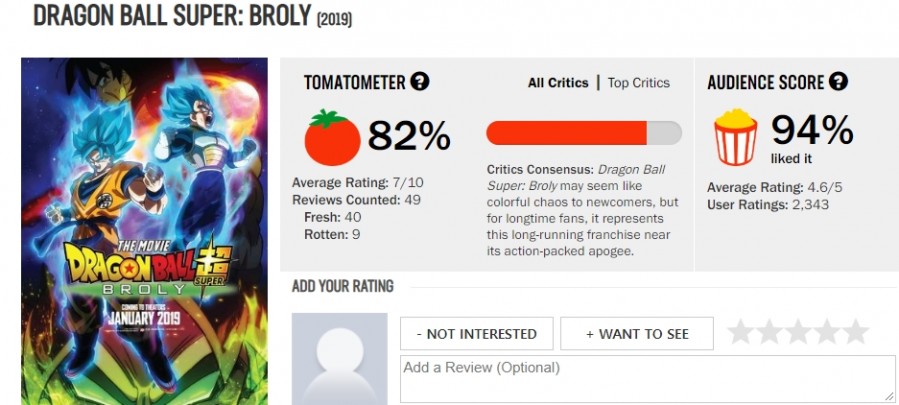Rate the movie three stars
Screen dimensions: 899x405
pos(798,333)
